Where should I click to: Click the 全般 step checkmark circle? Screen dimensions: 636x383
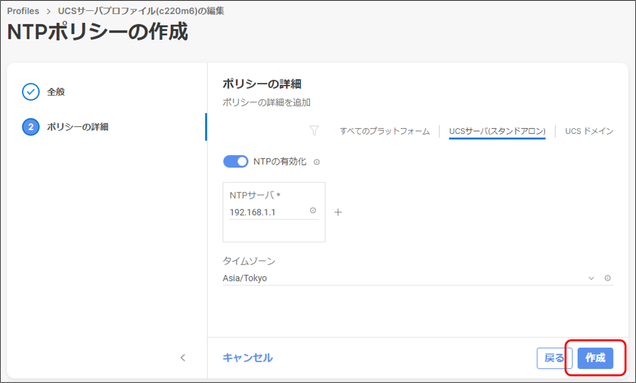[x=30, y=92]
